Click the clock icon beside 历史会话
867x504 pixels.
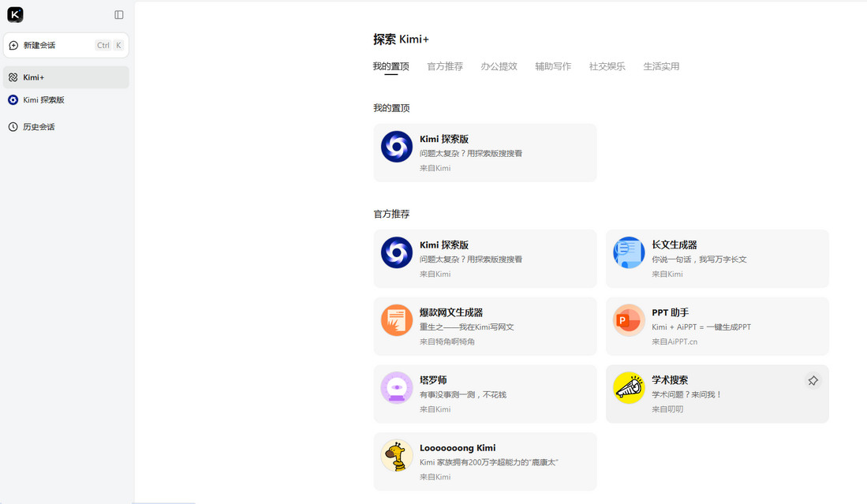pos(13,127)
